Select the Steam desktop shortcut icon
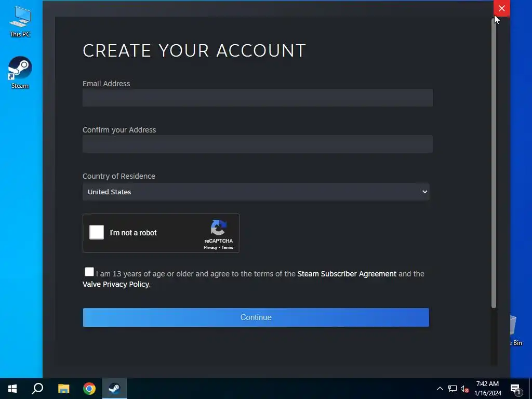This screenshot has height=399, width=532. click(x=20, y=73)
